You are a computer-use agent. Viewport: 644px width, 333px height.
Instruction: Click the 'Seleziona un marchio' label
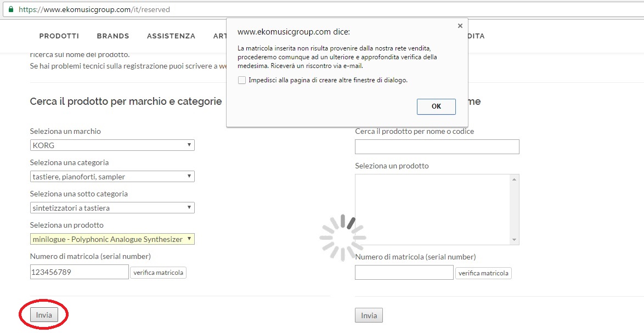[65, 132]
